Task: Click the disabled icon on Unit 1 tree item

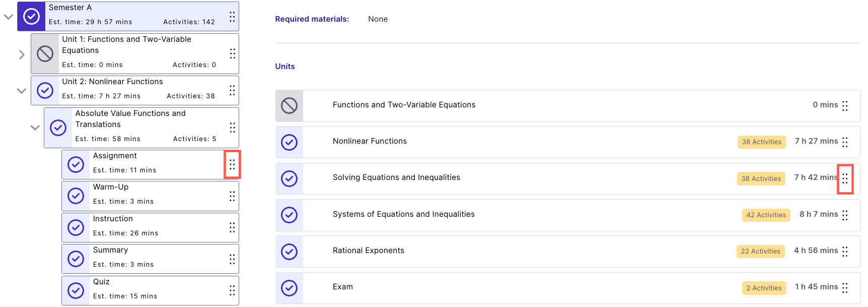Action: coord(45,53)
